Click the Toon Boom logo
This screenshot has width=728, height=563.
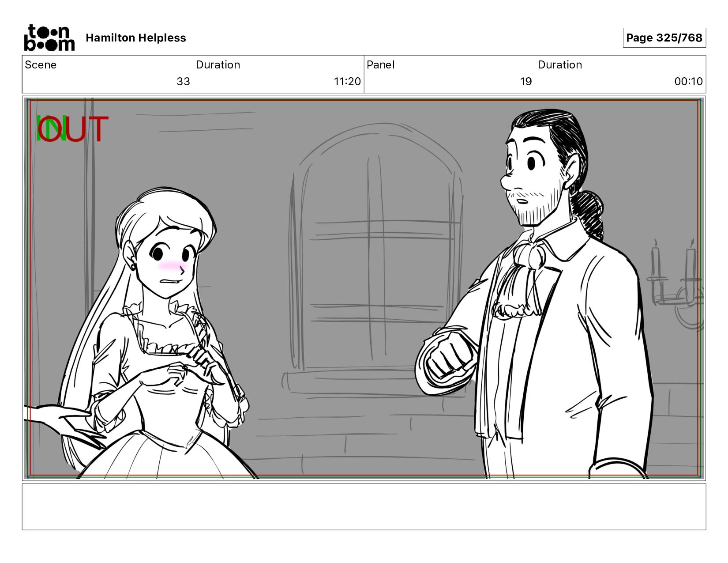49,38
